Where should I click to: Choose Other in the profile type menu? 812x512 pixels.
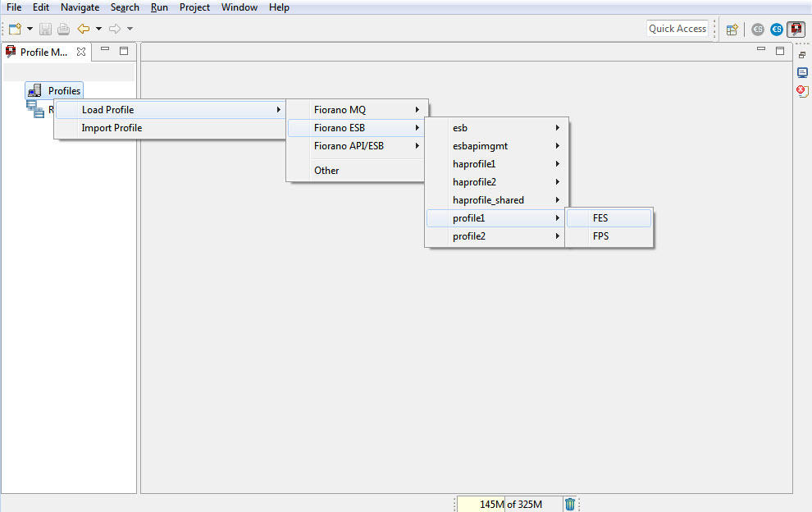(356, 171)
